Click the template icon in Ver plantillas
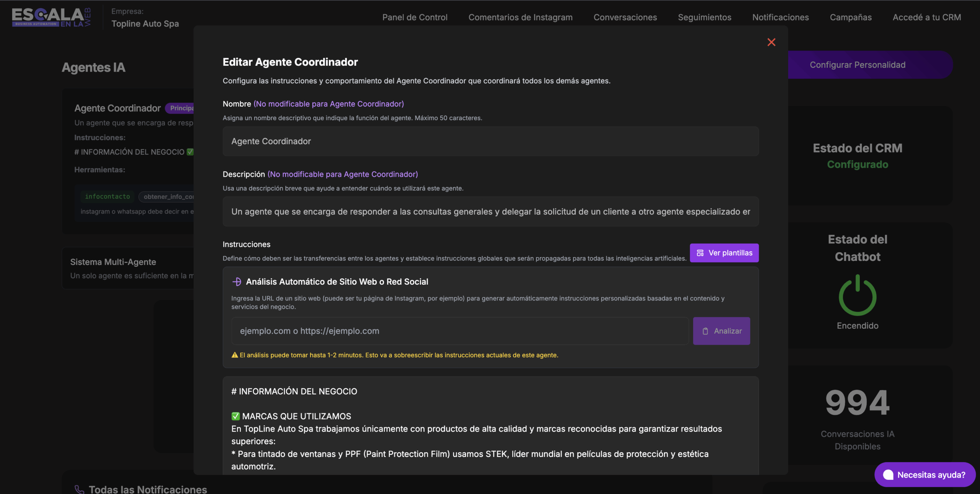This screenshot has width=980, height=494. tap(700, 253)
